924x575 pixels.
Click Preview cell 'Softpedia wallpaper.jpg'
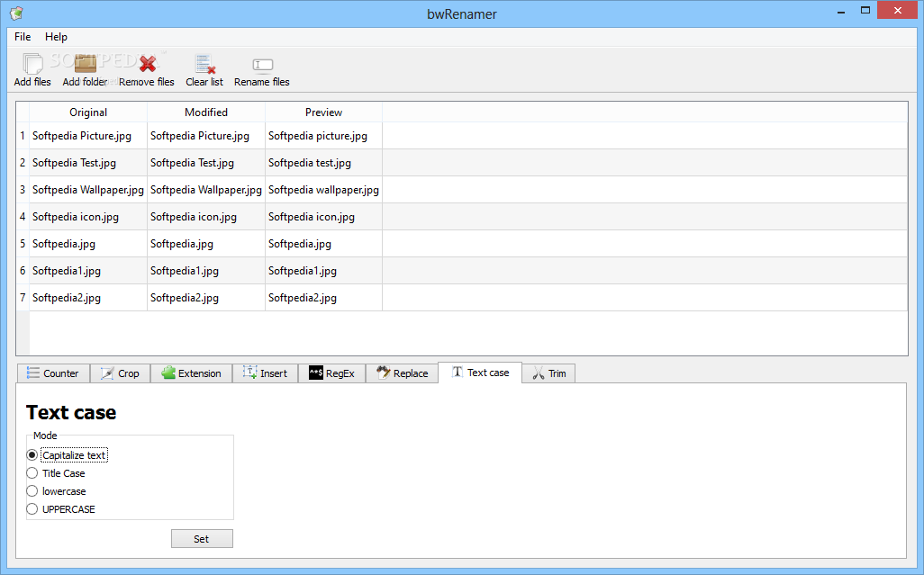click(x=323, y=190)
